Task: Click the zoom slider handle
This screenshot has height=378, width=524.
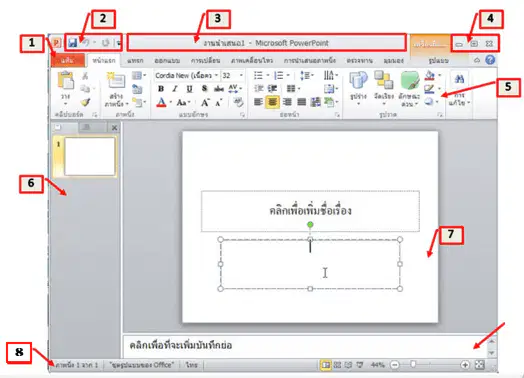Action: (x=413, y=364)
